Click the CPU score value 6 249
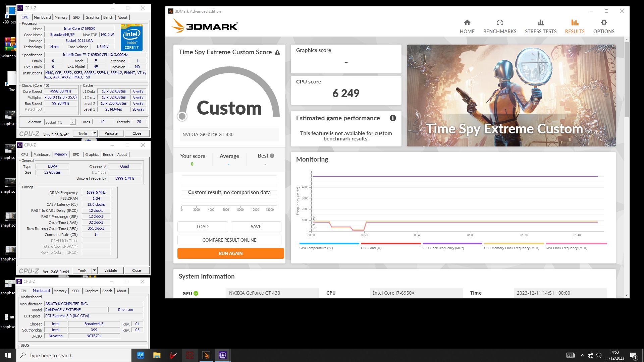 click(x=346, y=93)
